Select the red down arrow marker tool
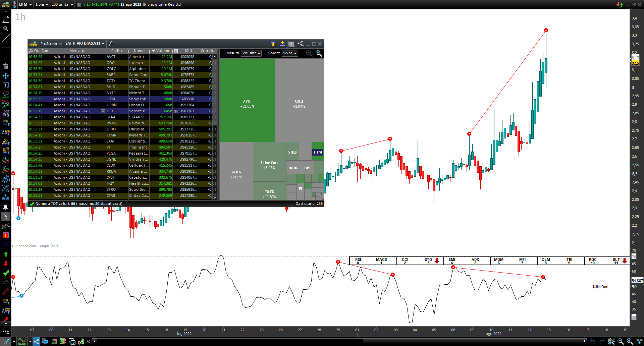This screenshot has height=346, width=644. coord(6,264)
